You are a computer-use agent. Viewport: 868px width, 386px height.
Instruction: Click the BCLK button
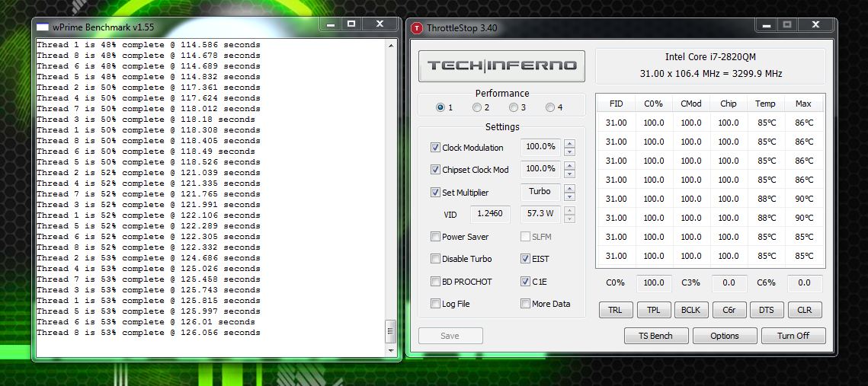(x=691, y=310)
